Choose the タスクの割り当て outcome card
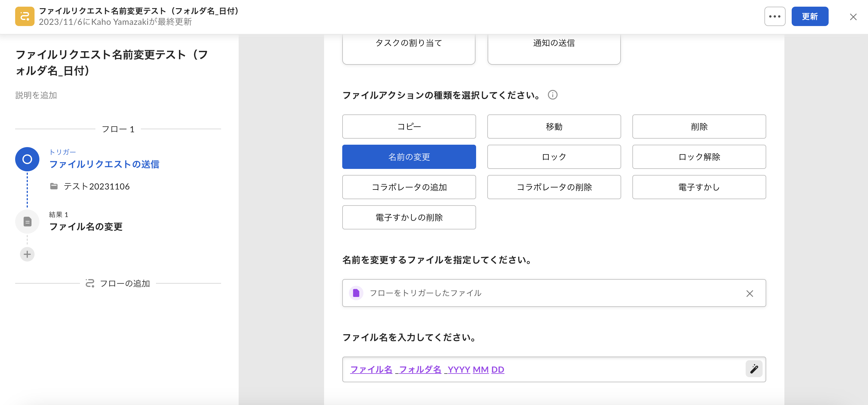 pyautogui.click(x=409, y=49)
